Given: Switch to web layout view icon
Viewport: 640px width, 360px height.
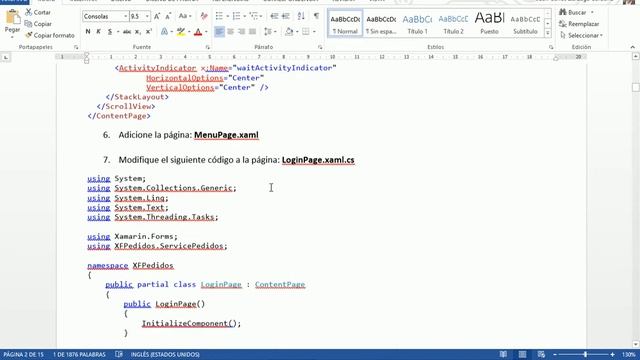Looking at the screenshot, I should [541, 354].
